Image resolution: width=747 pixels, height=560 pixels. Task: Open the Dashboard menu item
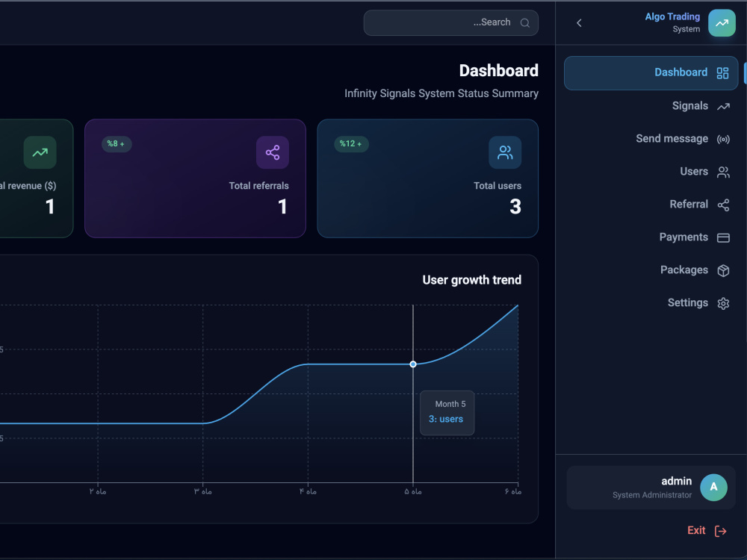[x=651, y=73]
